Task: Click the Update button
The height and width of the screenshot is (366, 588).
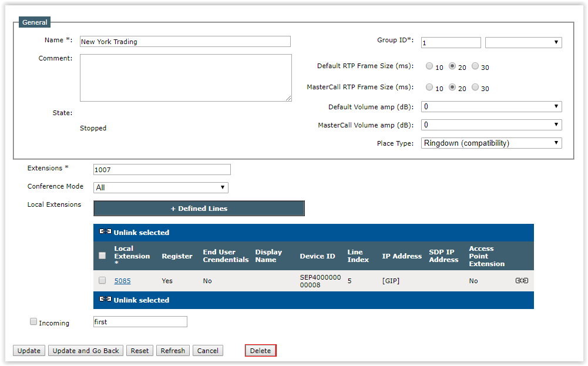Action: click(x=29, y=351)
